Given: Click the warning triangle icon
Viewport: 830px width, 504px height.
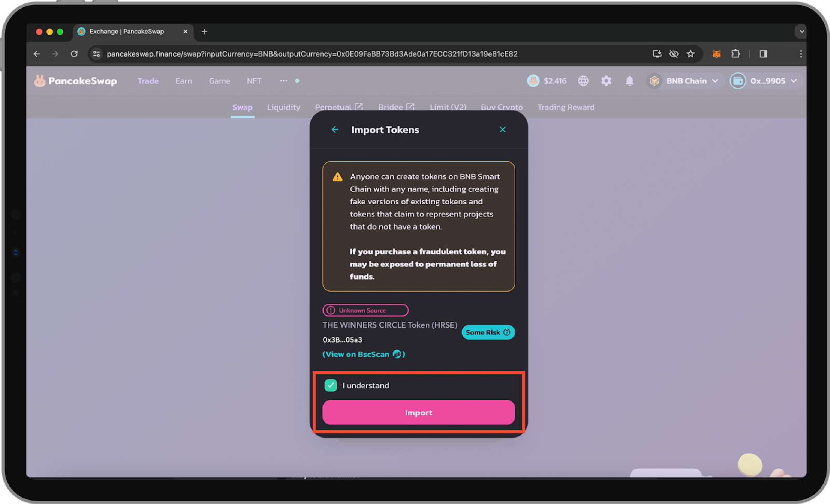Looking at the screenshot, I should pos(338,177).
